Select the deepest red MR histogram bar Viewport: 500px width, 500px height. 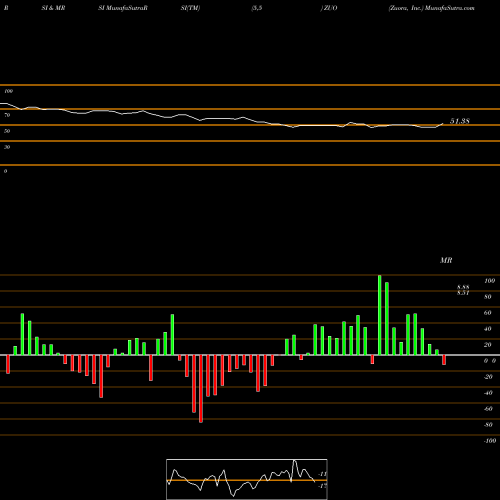[201, 389]
